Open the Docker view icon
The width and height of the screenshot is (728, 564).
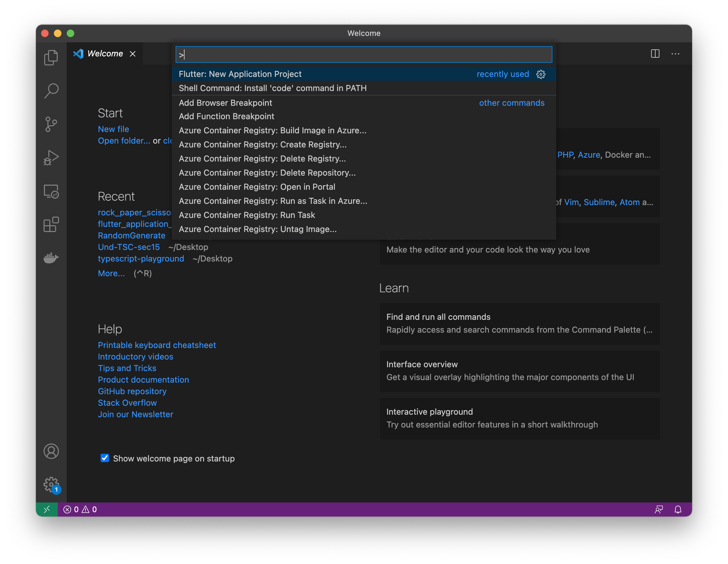pos(51,258)
